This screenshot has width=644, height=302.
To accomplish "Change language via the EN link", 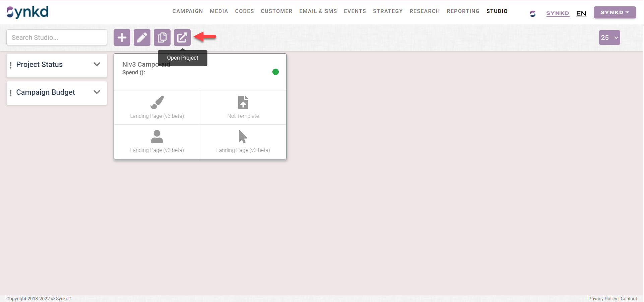I will [581, 13].
